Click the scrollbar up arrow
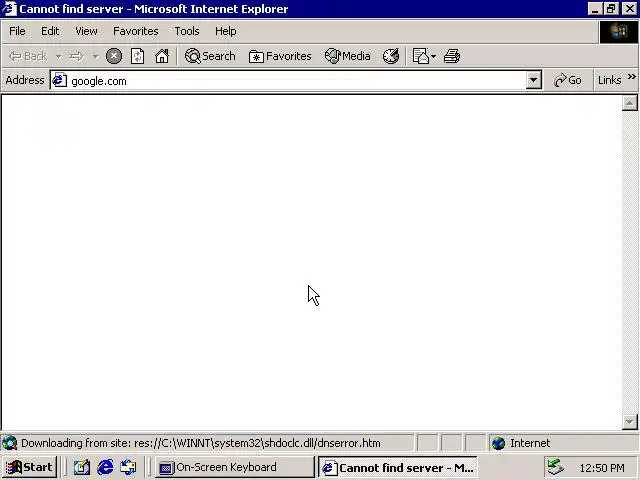This screenshot has width=640, height=480. point(629,103)
